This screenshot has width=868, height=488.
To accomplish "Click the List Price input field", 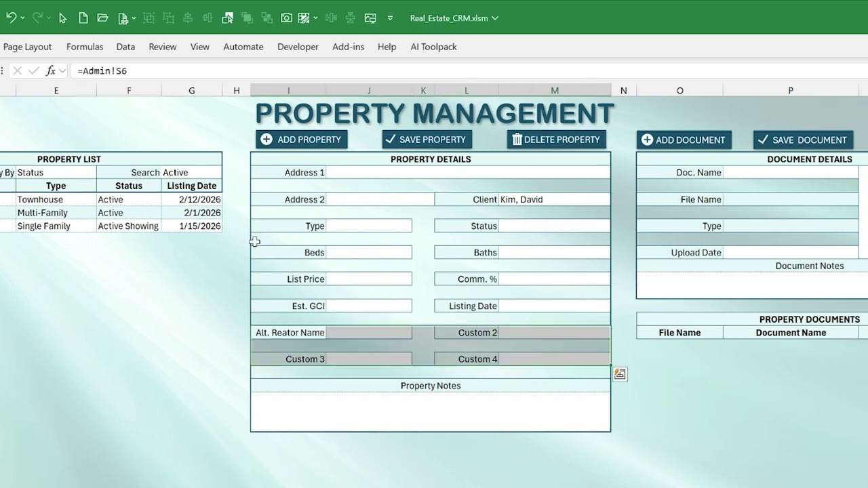I will pos(369,279).
